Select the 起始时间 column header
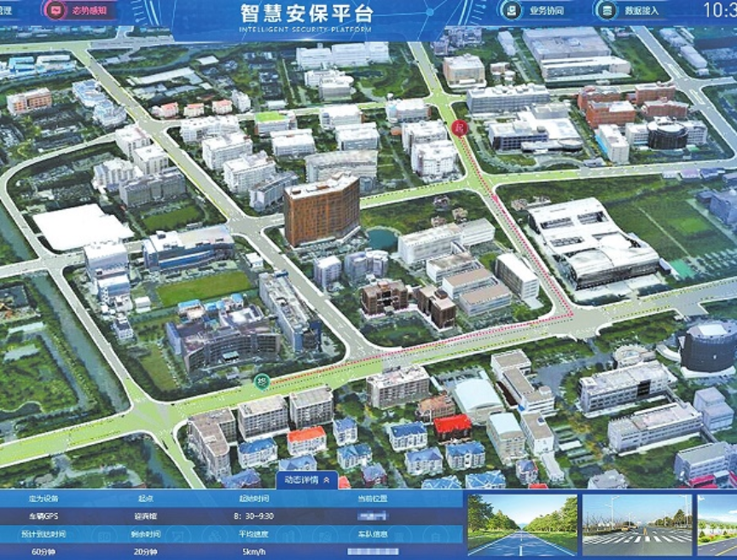 point(254,499)
